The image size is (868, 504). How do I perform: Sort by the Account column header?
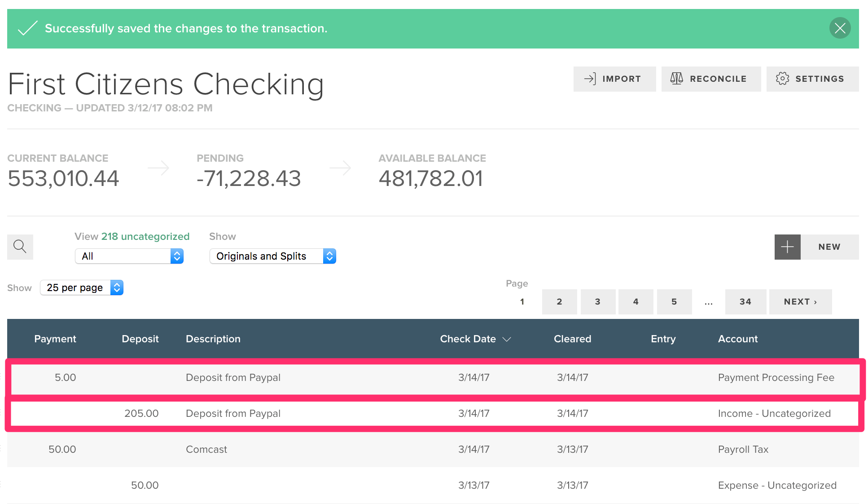pos(738,339)
